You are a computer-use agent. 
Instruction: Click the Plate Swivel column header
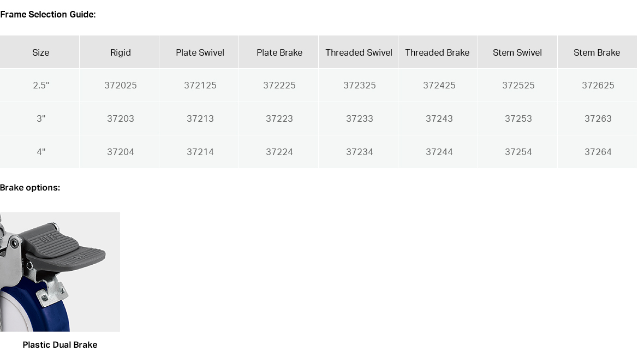point(200,52)
